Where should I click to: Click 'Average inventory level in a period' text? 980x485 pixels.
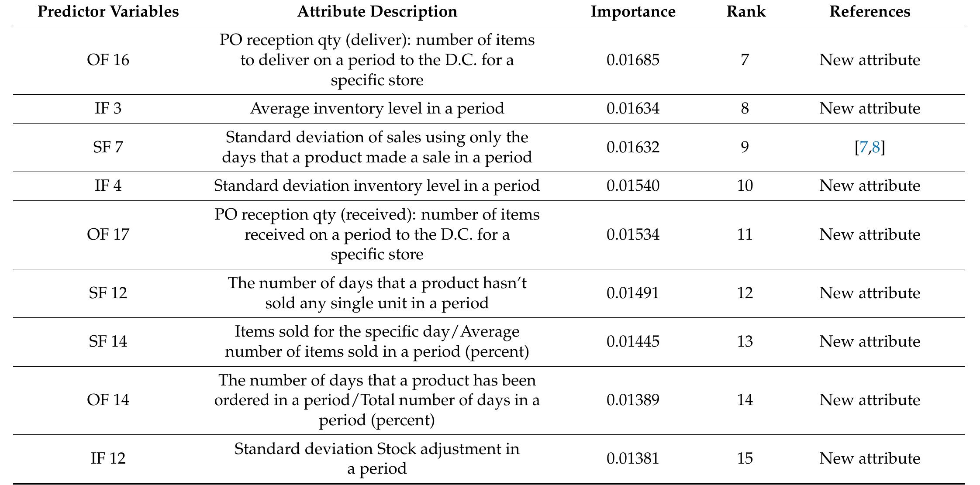(377, 108)
